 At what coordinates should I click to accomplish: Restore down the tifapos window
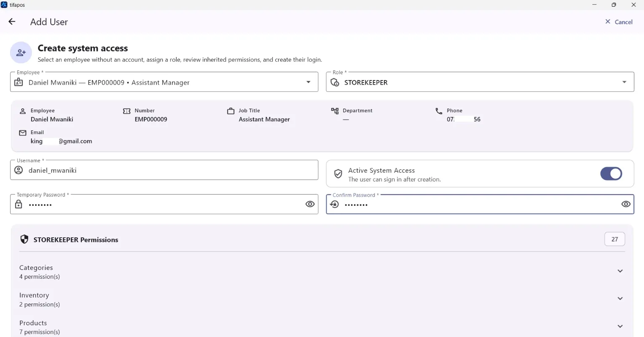(x=614, y=5)
